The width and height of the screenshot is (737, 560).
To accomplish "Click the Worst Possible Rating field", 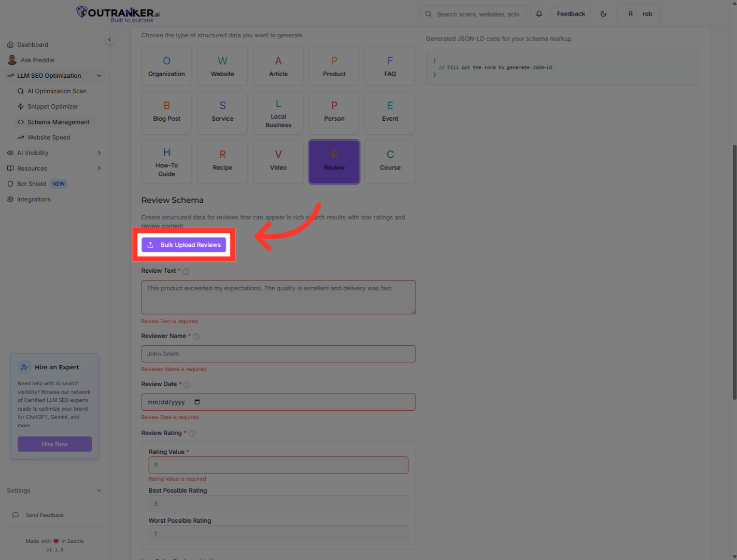I will coord(278,534).
